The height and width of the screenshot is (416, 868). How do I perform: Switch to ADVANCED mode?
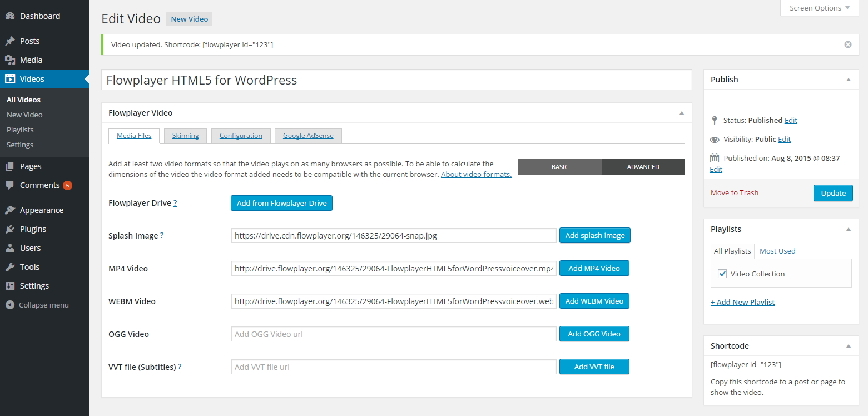(x=643, y=167)
